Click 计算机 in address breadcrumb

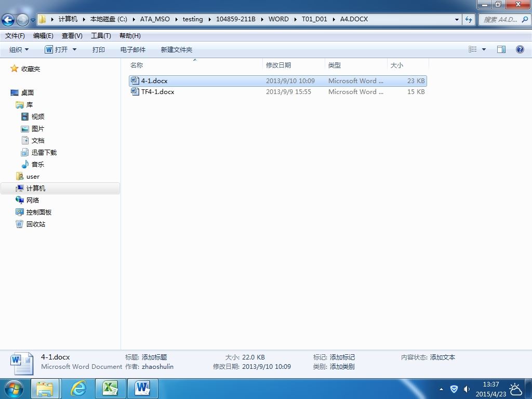point(68,19)
